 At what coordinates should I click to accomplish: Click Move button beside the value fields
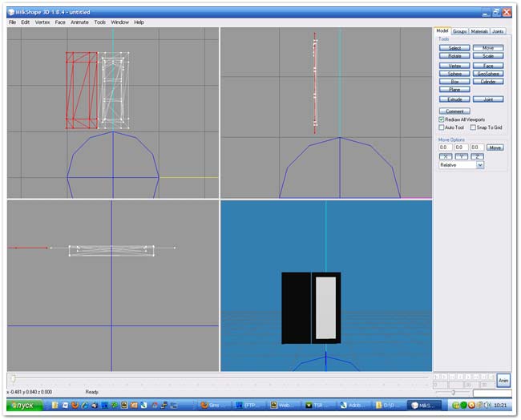click(x=495, y=147)
